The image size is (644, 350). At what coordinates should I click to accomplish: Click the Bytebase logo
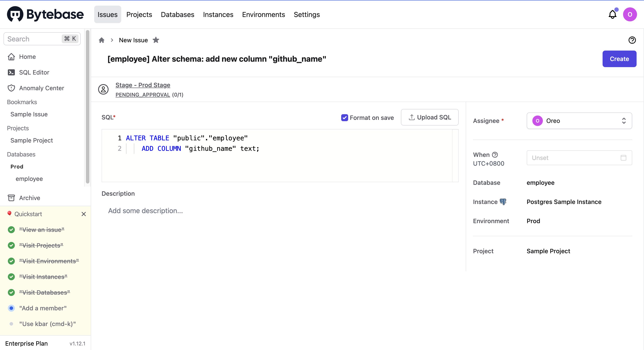(x=45, y=14)
